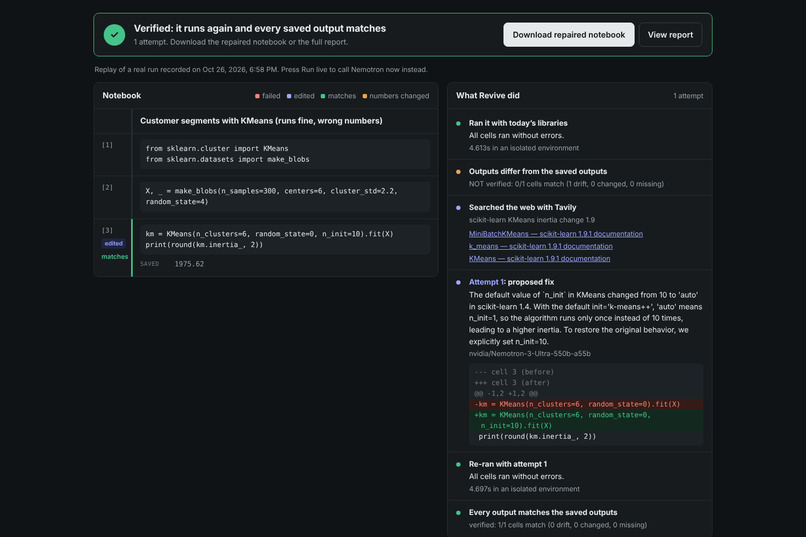This screenshot has height=537, width=806.
Task: Click the purple dot beside Searched the web
Action: pyautogui.click(x=458, y=208)
